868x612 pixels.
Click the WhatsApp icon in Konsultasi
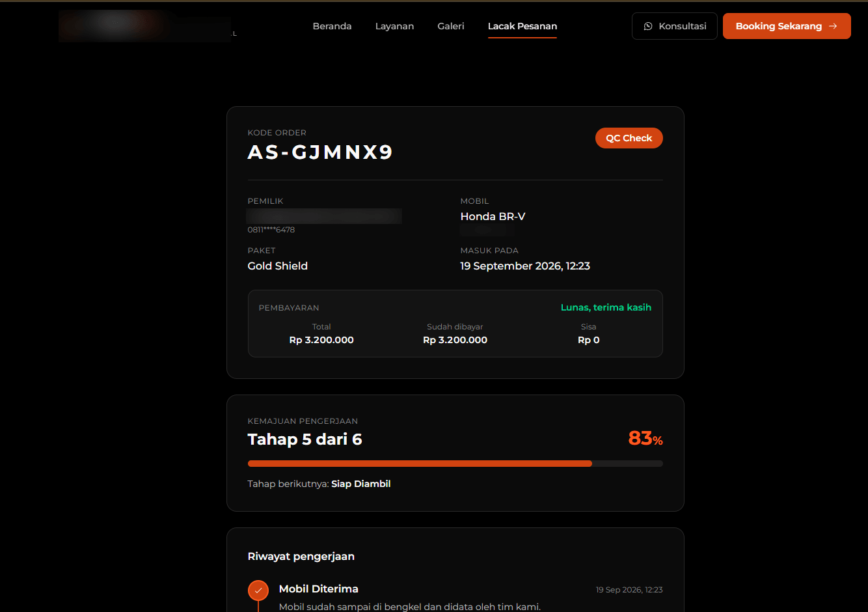click(x=648, y=26)
